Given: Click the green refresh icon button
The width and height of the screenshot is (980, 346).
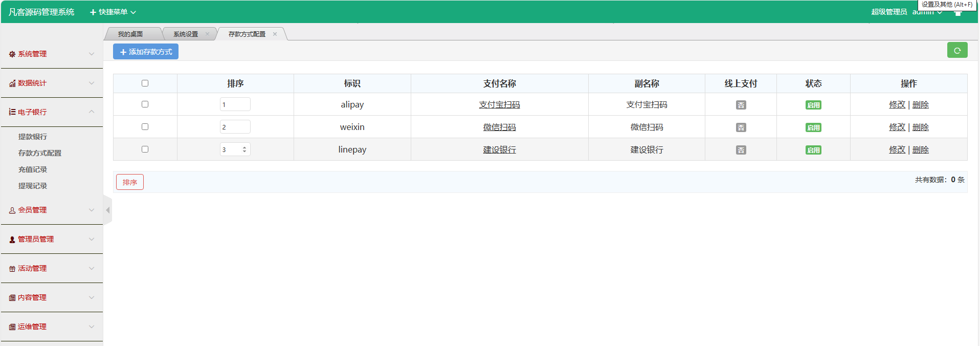Looking at the screenshot, I should click(x=957, y=50).
